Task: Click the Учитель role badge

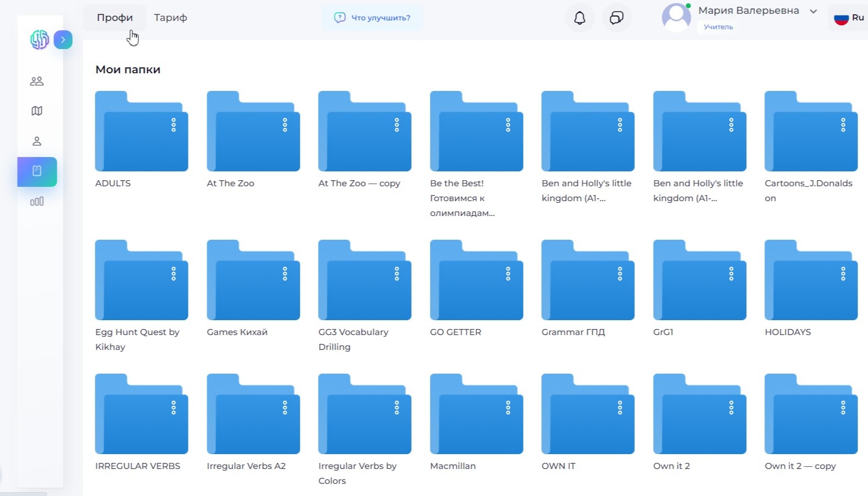Action: [x=718, y=26]
